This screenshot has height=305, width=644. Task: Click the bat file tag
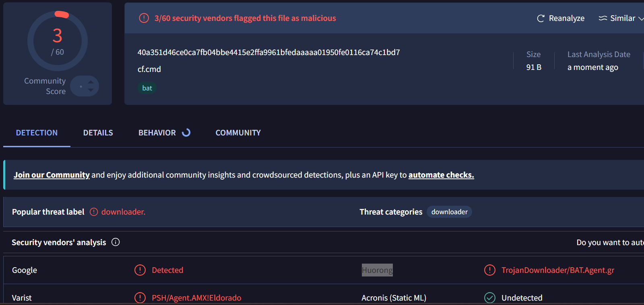[147, 88]
